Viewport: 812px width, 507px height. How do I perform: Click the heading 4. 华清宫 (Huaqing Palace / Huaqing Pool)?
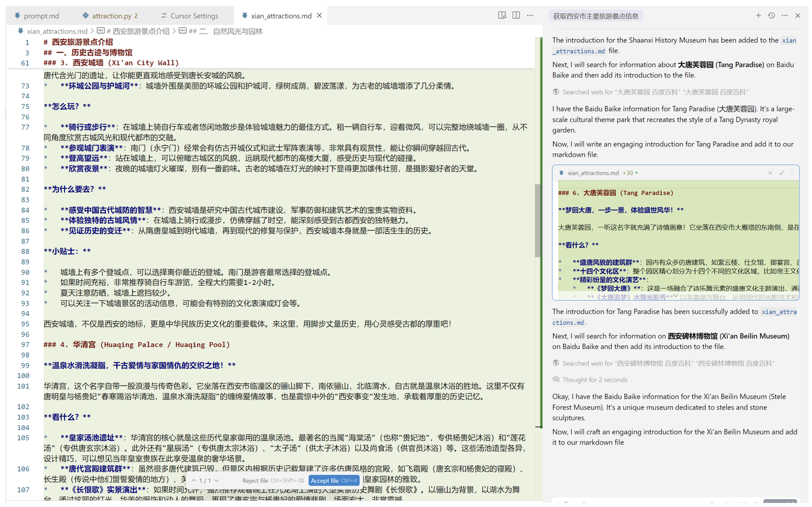(x=137, y=345)
